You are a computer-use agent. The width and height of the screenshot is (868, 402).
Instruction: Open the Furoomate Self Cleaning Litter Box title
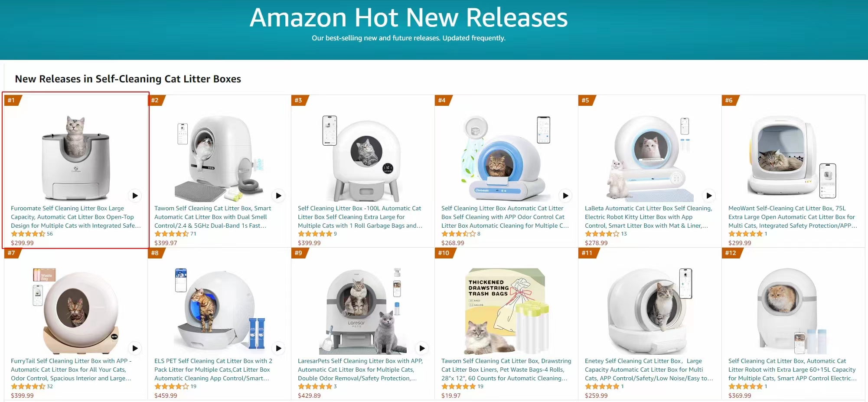point(76,217)
